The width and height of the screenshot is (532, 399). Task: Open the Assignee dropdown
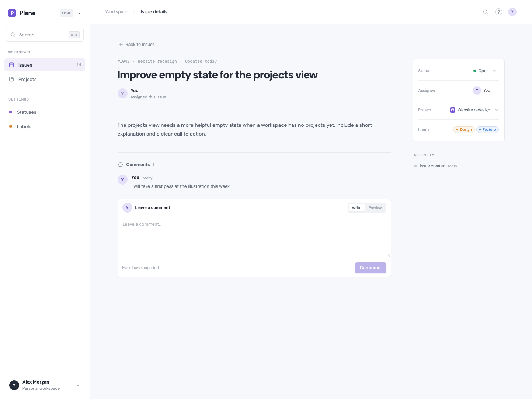point(486,90)
